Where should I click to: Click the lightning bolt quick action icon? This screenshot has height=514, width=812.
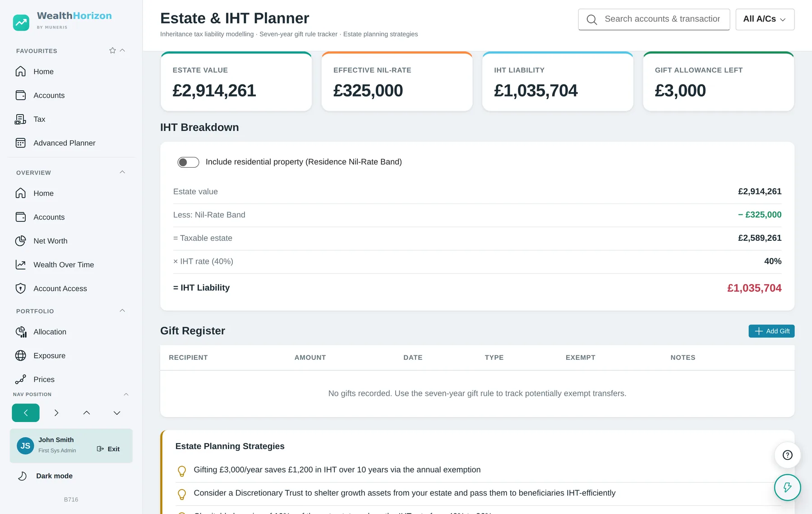tap(787, 487)
